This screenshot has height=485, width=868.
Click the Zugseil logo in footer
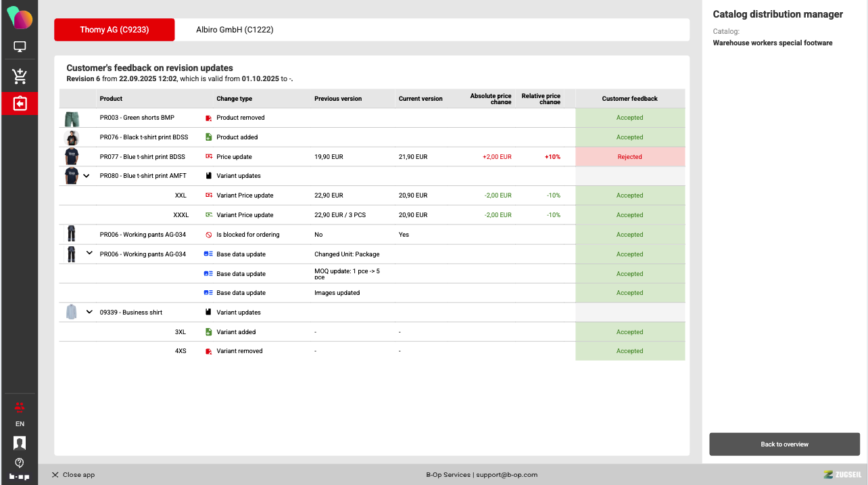tap(842, 475)
